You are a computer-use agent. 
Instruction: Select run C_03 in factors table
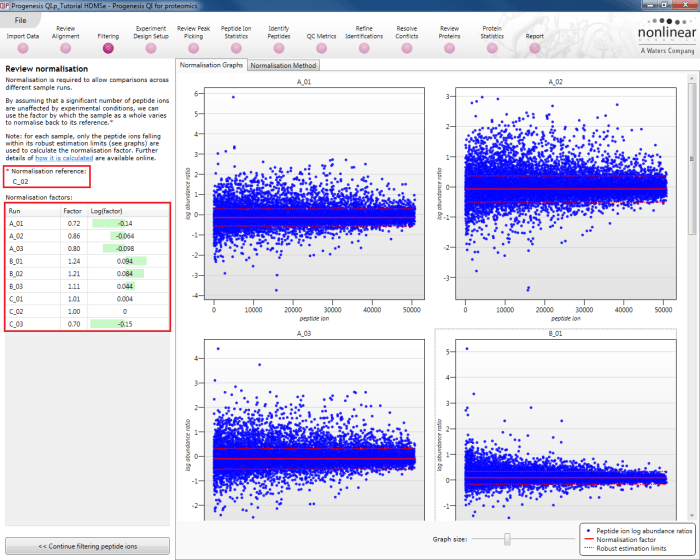click(88, 324)
